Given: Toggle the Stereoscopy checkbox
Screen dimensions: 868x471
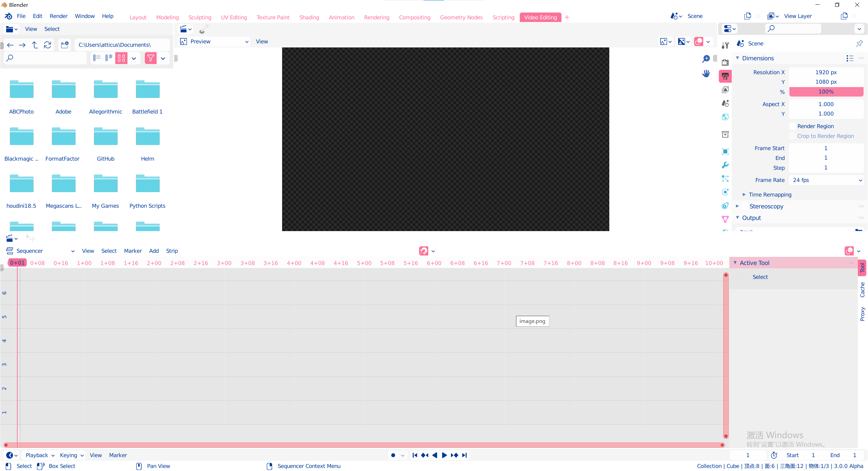Looking at the screenshot, I should (x=745, y=206).
